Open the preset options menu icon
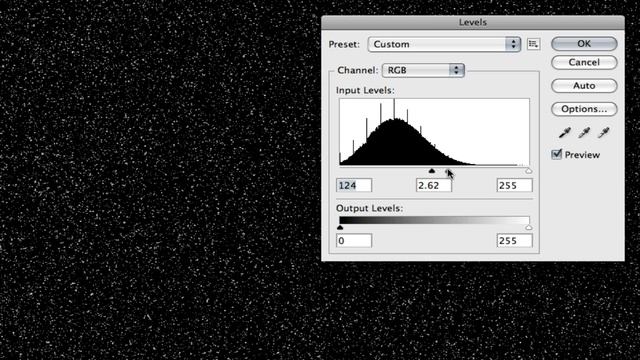 coord(533,44)
